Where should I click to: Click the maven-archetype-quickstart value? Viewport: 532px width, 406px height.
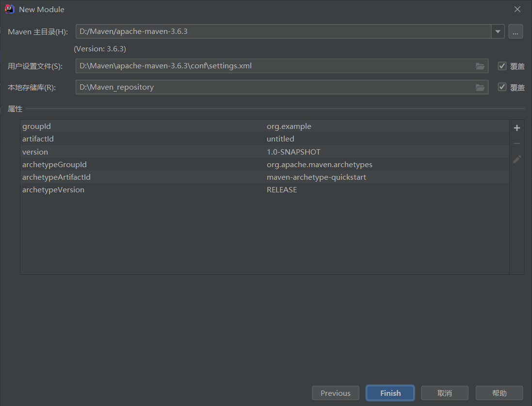[316, 177]
